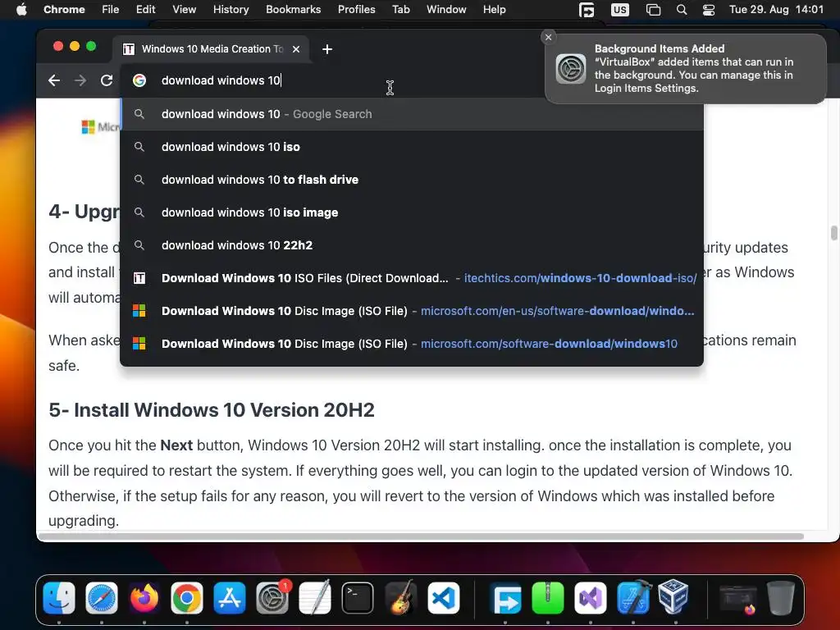The height and width of the screenshot is (630, 840).
Task: Open Spotlight search in the menu bar
Action: pyautogui.click(x=682, y=10)
